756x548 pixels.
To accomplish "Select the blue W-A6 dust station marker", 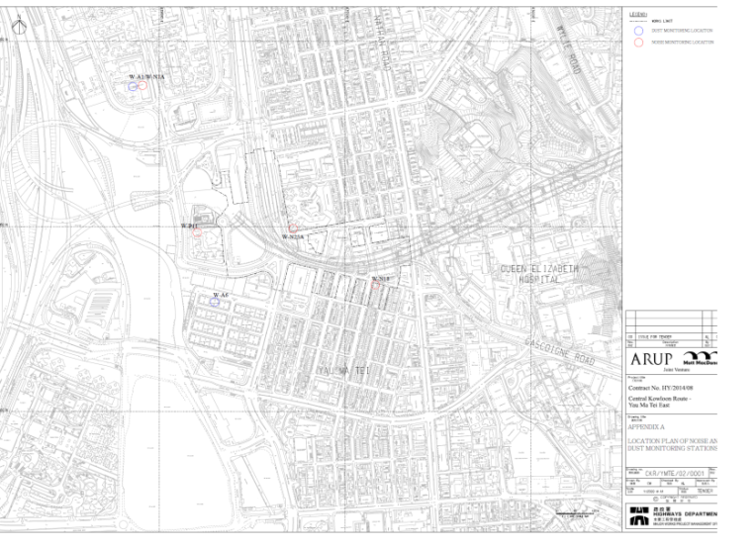I will [215, 302].
